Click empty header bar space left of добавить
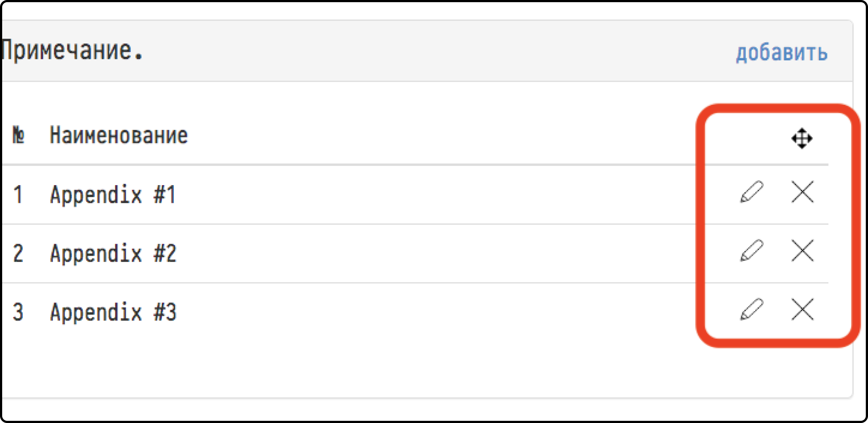 point(434,51)
